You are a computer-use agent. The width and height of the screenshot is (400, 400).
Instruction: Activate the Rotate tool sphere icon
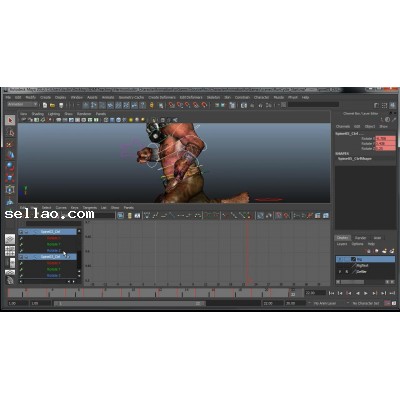pyautogui.click(x=10, y=166)
